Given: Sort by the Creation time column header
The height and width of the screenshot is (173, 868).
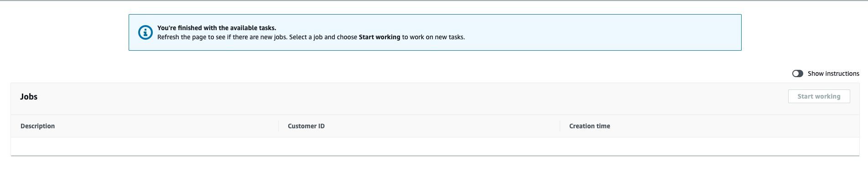Looking at the screenshot, I should pyautogui.click(x=589, y=126).
